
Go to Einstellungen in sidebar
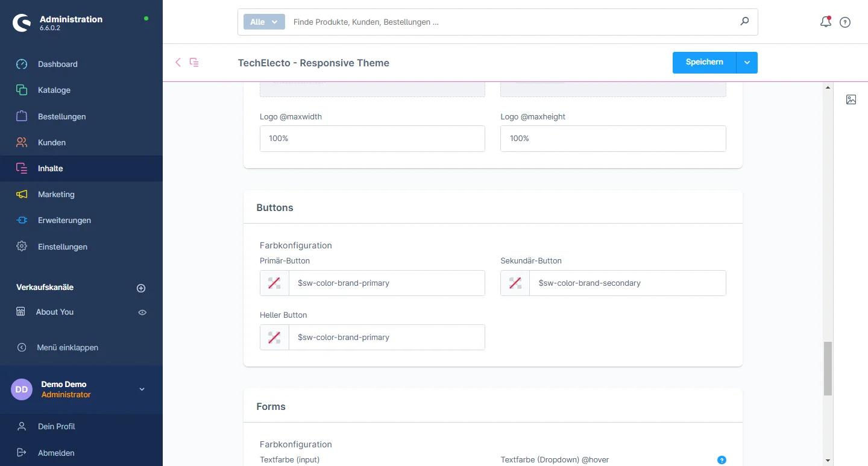tap(62, 247)
